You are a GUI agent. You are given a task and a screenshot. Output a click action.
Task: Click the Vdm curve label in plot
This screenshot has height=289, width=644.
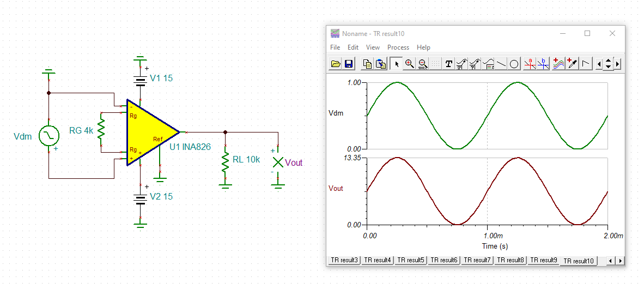click(x=336, y=112)
